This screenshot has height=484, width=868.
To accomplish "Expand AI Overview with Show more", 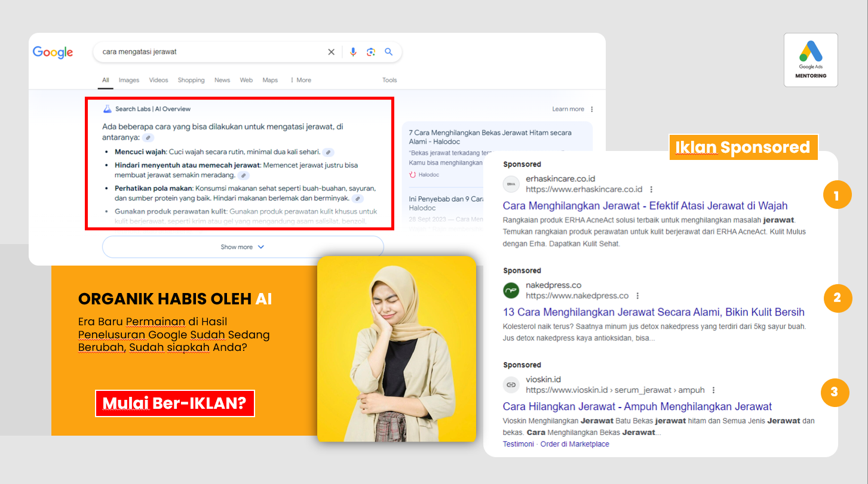I will 243,247.
